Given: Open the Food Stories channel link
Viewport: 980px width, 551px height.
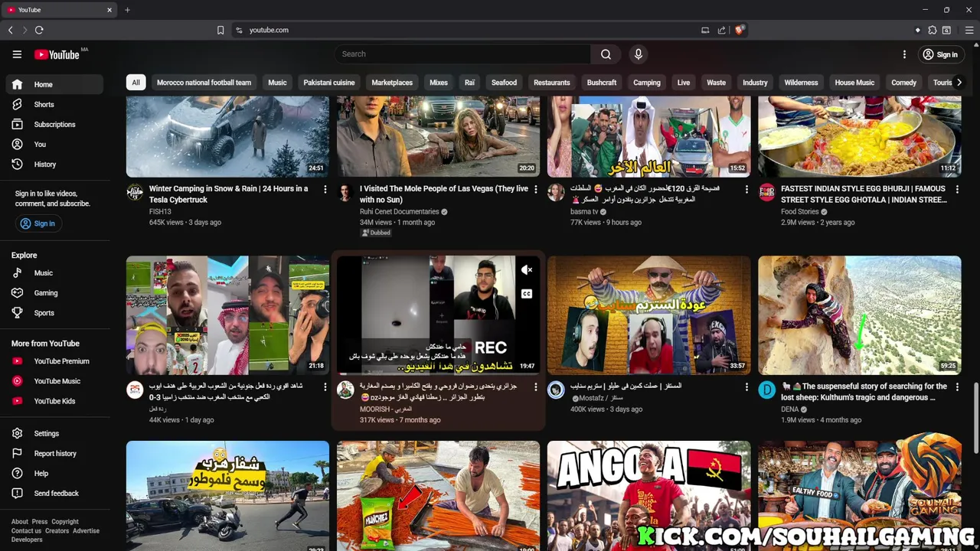Looking at the screenshot, I should pyautogui.click(x=800, y=212).
